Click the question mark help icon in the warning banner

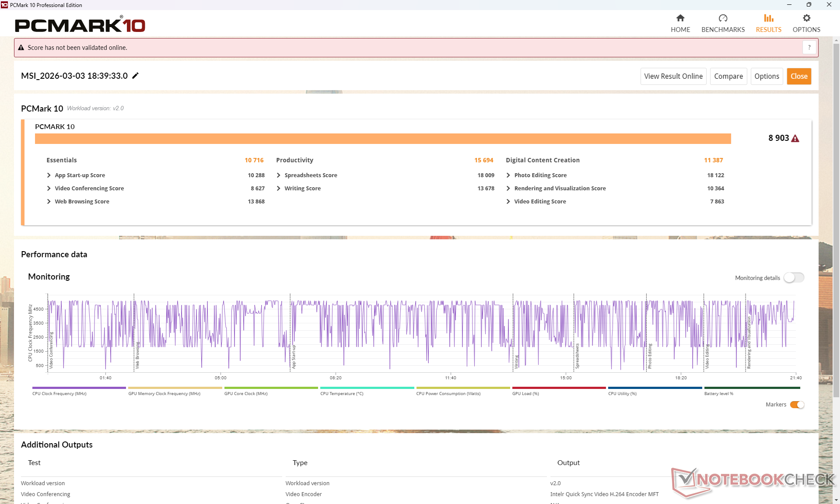click(809, 47)
